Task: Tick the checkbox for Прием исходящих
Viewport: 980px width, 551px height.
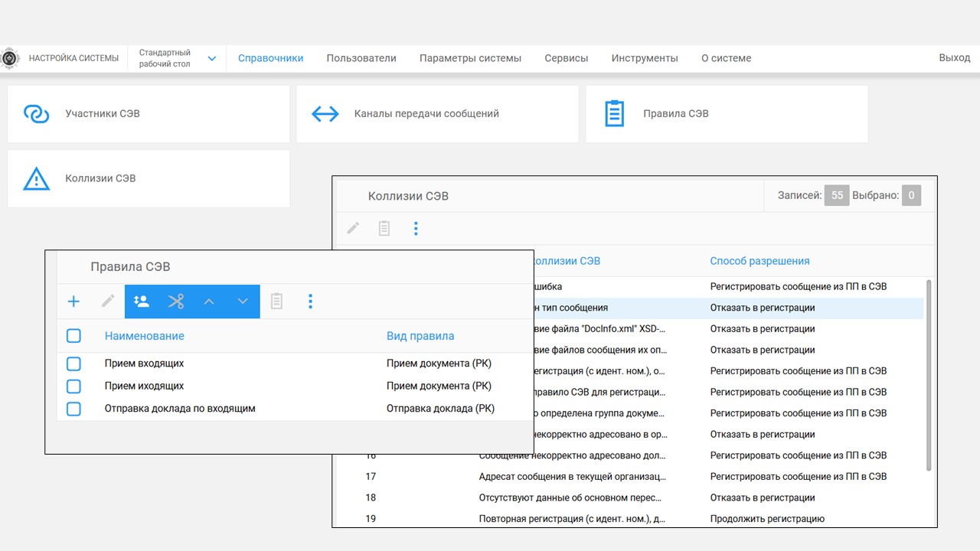Action: tap(73, 386)
